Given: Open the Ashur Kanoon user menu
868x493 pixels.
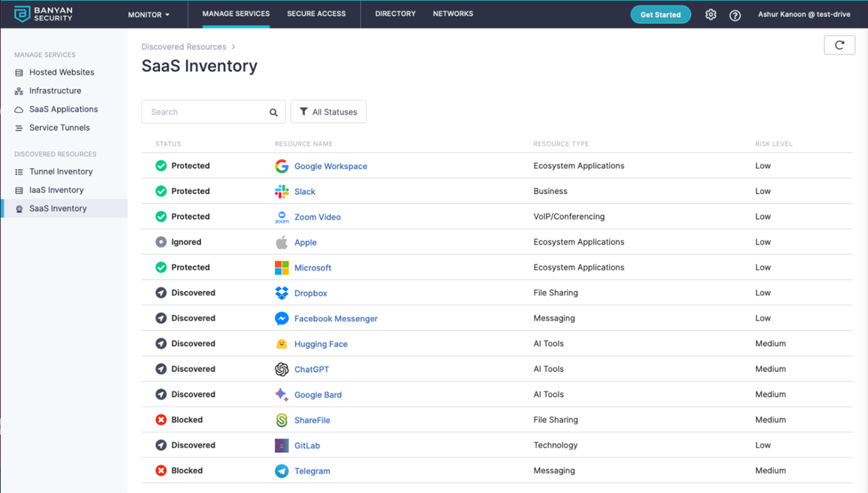Looking at the screenshot, I should tap(804, 14).
